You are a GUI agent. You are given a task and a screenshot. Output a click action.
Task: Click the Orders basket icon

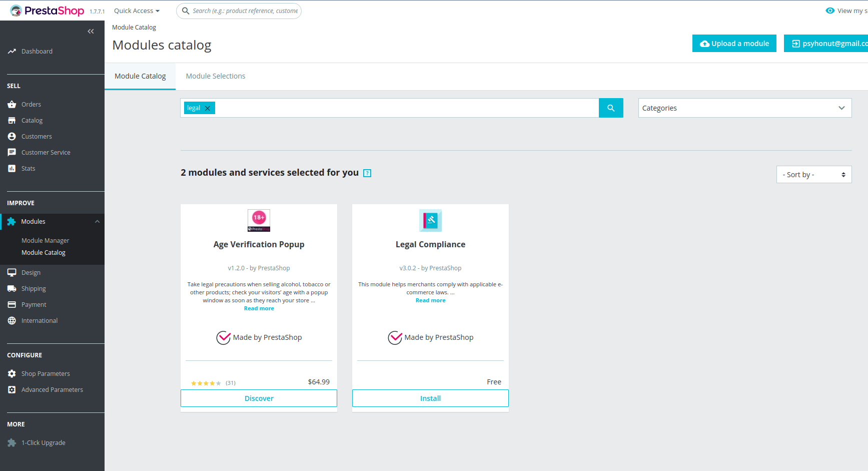tap(12, 105)
